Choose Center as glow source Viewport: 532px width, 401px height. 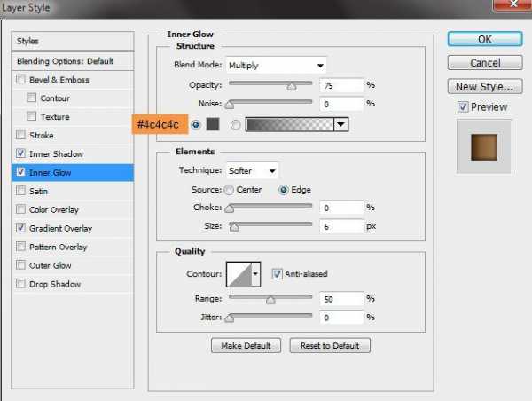[x=229, y=190]
